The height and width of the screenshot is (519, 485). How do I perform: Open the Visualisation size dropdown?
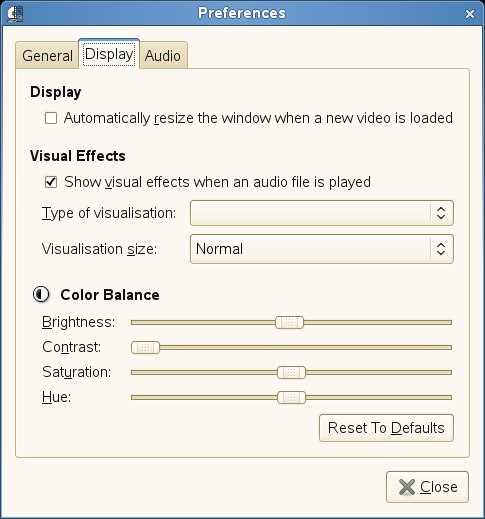coord(322,249)
